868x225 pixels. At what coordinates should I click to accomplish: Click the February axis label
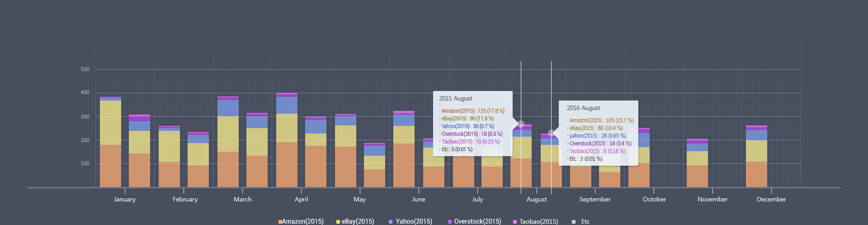pos(185,199)
